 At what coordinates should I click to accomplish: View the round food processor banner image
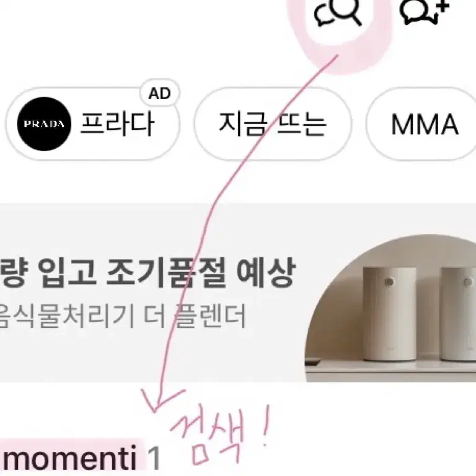tap(390, 308)
